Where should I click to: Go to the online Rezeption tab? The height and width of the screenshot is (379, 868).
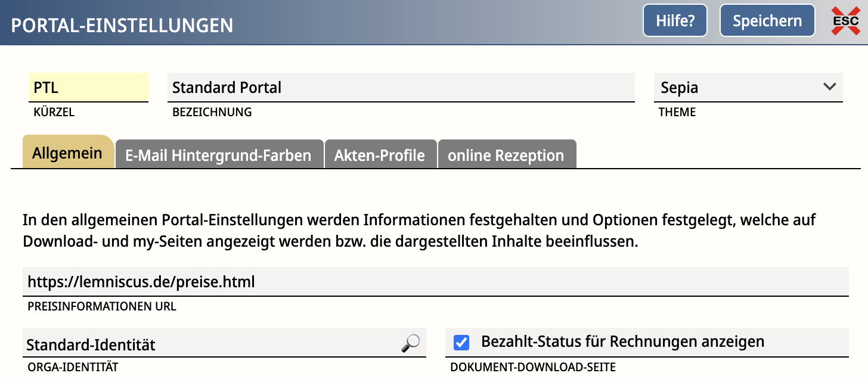click(x=506, y=155)
